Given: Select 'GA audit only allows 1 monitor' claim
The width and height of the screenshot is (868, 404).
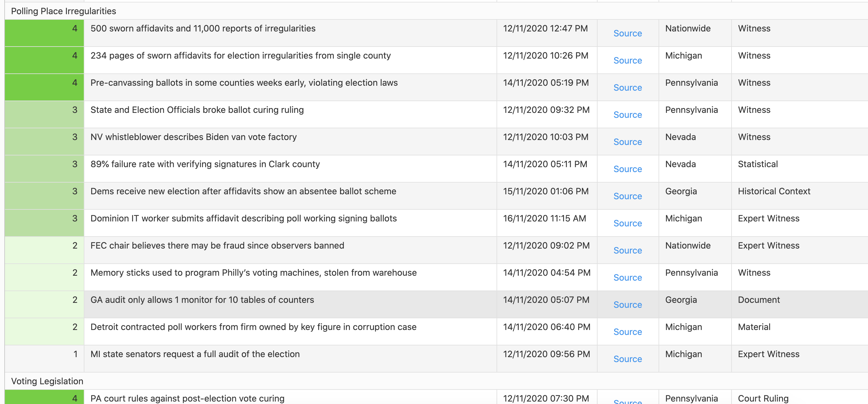Looking at the screenshot, I should [202, 300].
